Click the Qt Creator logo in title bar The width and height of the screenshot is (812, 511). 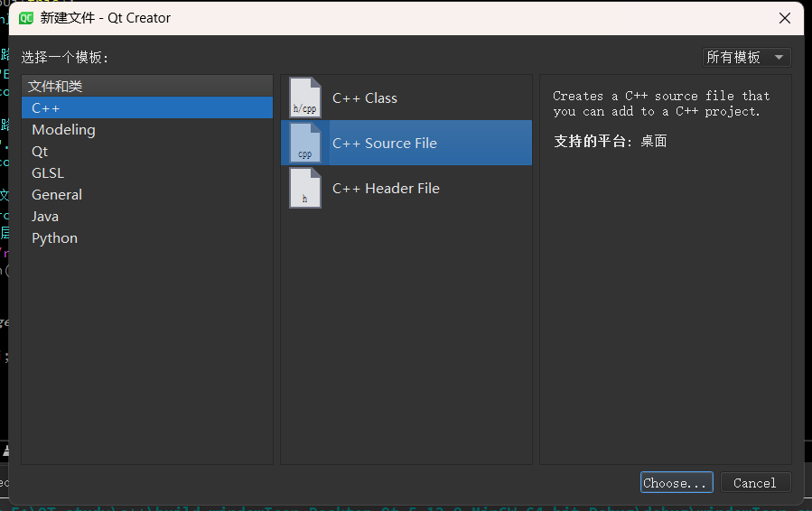(26, 18)
